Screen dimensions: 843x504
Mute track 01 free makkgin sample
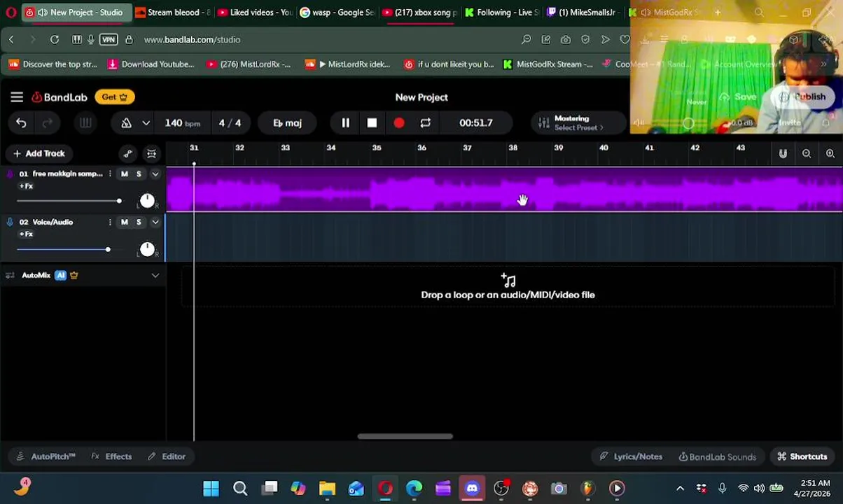tap(125, 174)
